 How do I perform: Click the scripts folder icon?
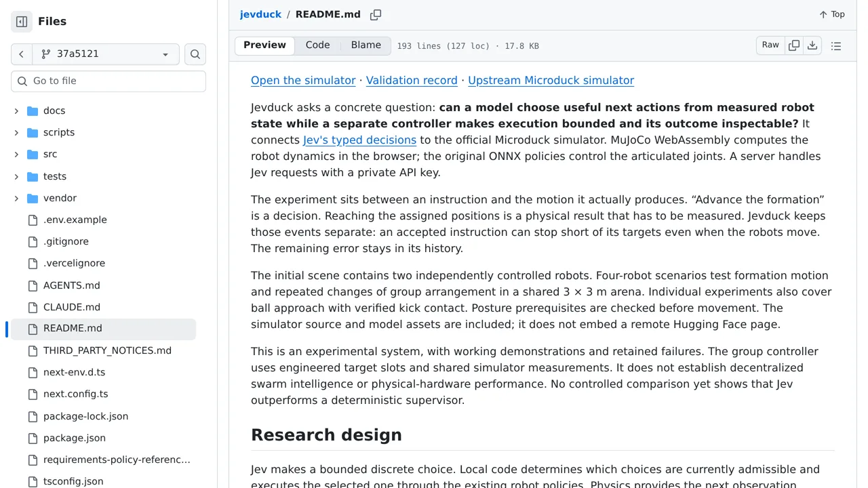pos(33,133)
